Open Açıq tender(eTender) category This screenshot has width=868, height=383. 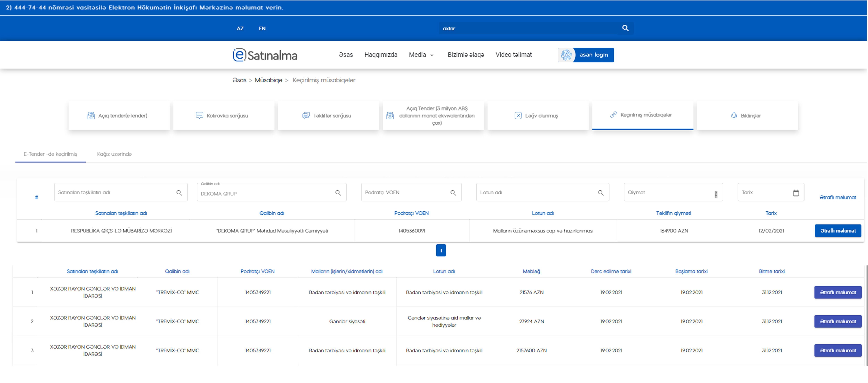(x=119, y=115)
